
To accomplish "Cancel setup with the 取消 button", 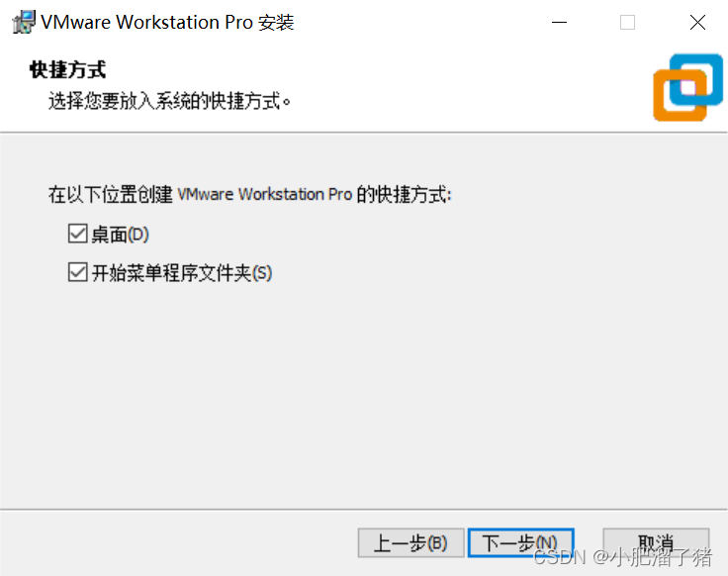I will (x=656, y=542).
